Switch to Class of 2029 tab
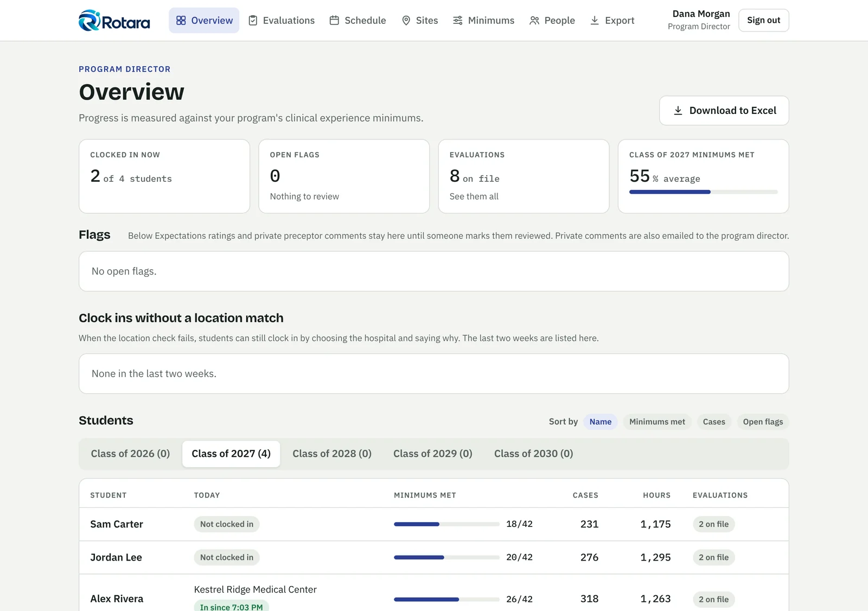The height and width of the screenshot is (611, 868). tap(433, 454)
